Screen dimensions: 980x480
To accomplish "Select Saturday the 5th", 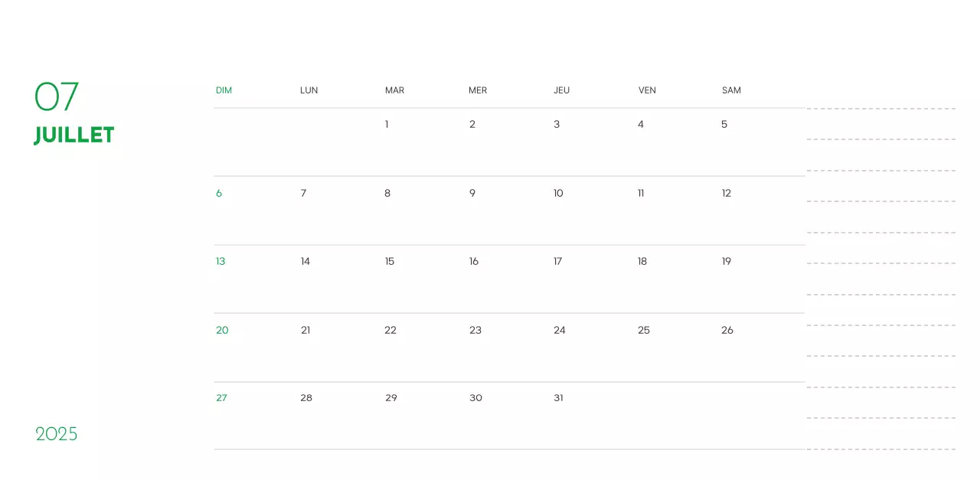I will (724, 125).
